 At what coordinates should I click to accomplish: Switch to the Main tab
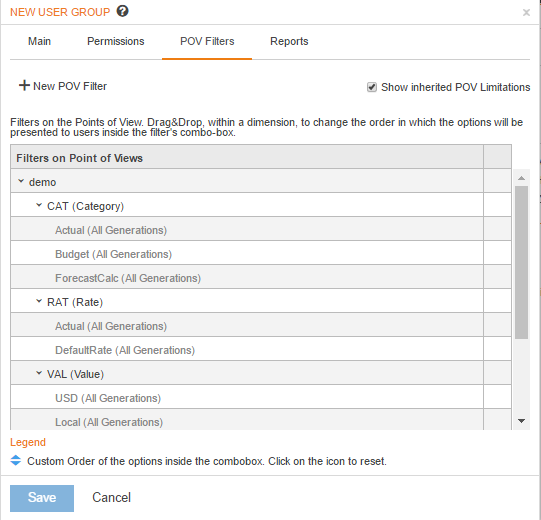[x=39, y=41]
